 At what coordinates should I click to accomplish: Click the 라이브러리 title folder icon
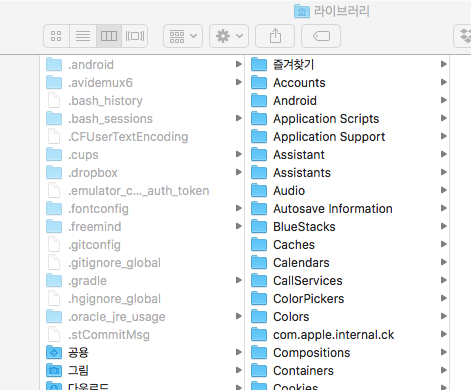302,11
